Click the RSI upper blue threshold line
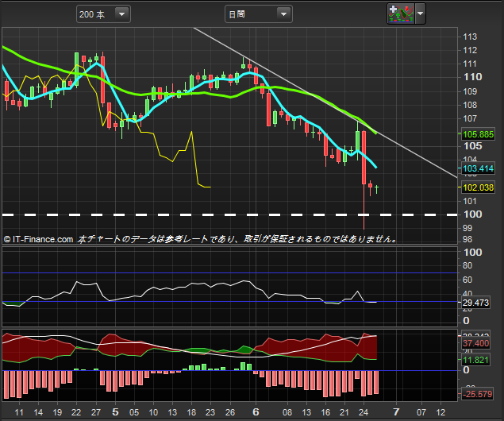 (229, 272)
